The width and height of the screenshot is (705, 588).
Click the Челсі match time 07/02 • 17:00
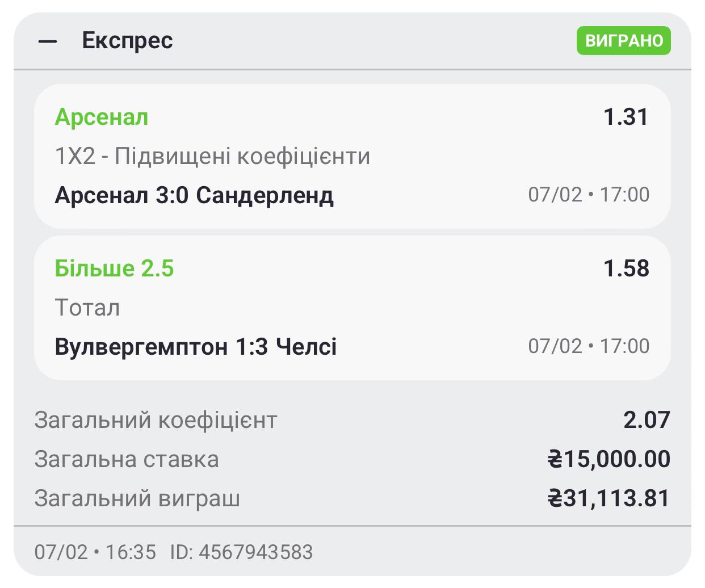(589, 346)
